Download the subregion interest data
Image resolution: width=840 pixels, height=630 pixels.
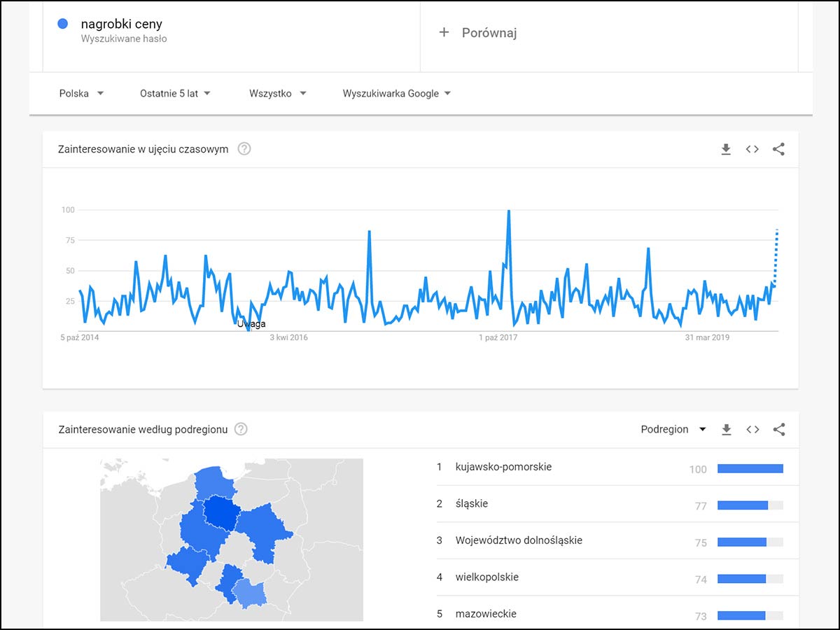pyautogui.click(x=727, y=430)
